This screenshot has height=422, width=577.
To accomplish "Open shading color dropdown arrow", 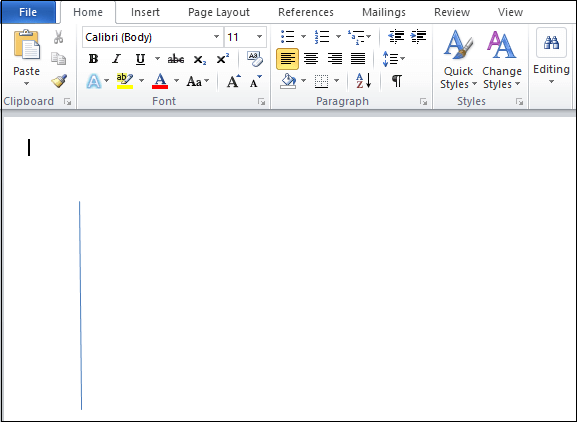I will (x=303, y=81).
